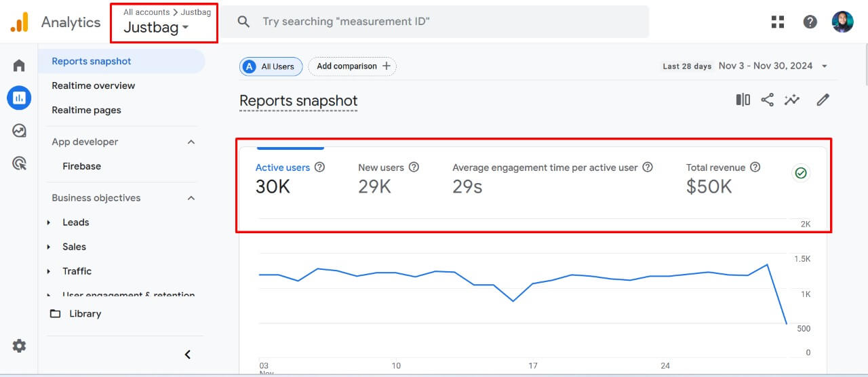This screenshot has height=377, width=868.
Task: Open the Library folder
Action: (x=75, y=314)
